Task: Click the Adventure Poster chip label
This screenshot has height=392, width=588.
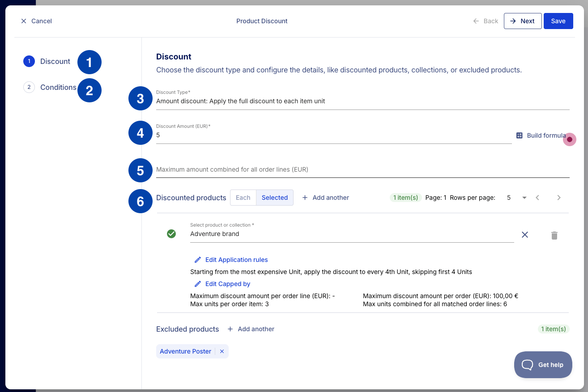Action: pos(185,351)
